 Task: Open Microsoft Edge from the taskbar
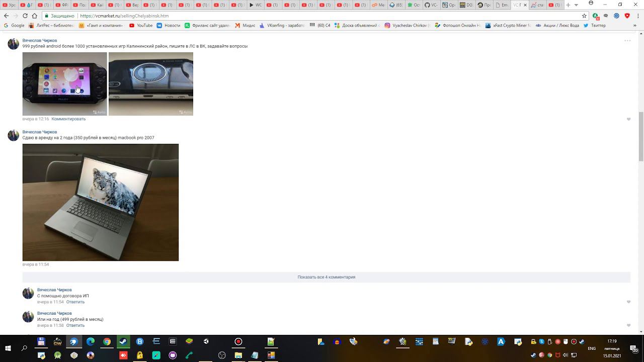click(91, 342)
